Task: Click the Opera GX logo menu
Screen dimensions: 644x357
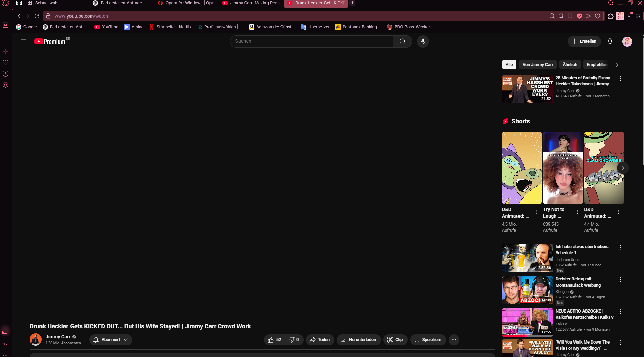Action: click(6, 3)
